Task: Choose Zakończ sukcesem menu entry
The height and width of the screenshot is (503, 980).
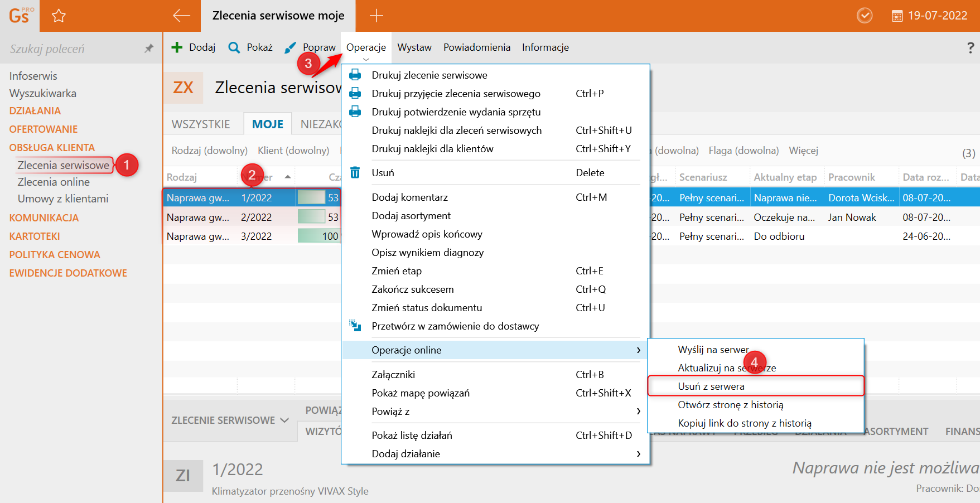Action: tap(495, 289)
